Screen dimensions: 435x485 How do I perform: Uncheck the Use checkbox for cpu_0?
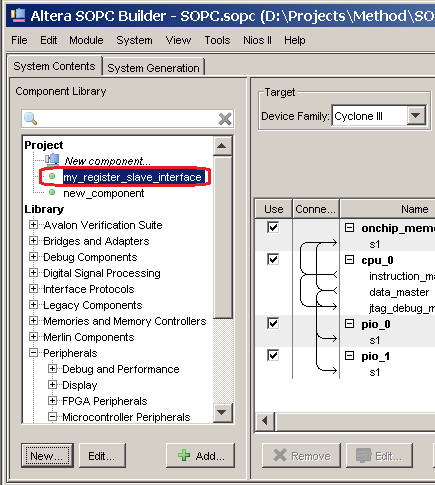coord(273,259)
